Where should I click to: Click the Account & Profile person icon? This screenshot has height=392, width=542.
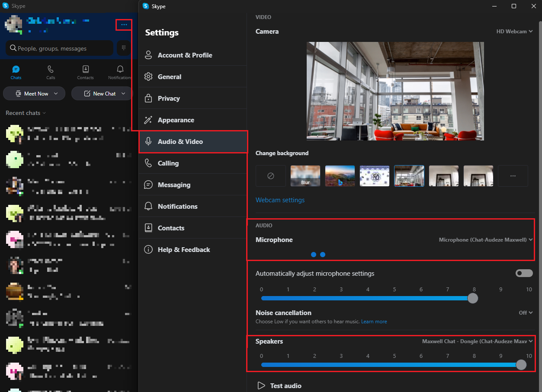click(148, 55)
